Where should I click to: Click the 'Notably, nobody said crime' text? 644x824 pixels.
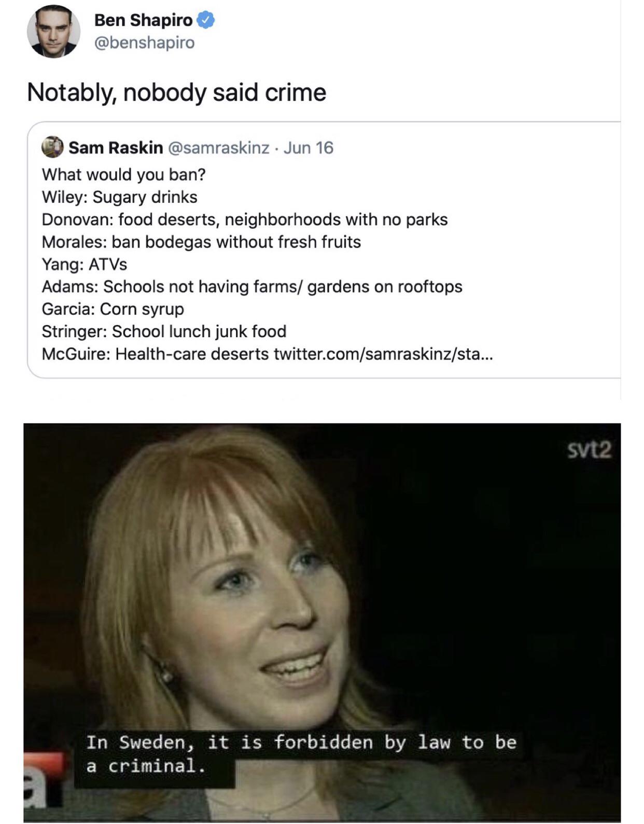[x=177, y=93]
